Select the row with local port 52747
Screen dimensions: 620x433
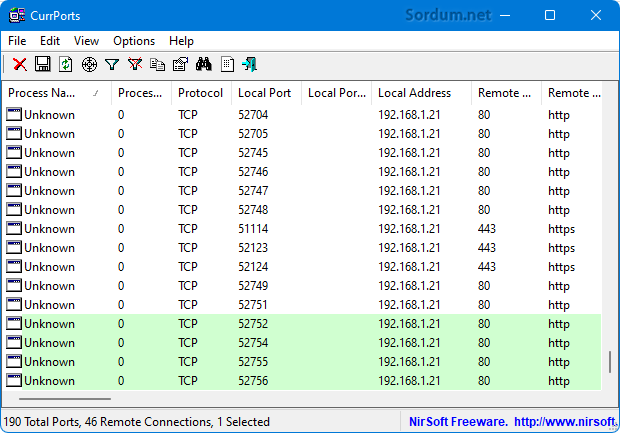point(303,191)
